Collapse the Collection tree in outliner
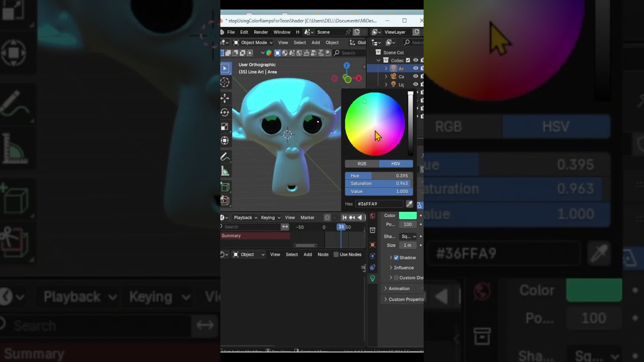Image resolution: width=644 pixels, height=362 pixels. tap(379, 60)
